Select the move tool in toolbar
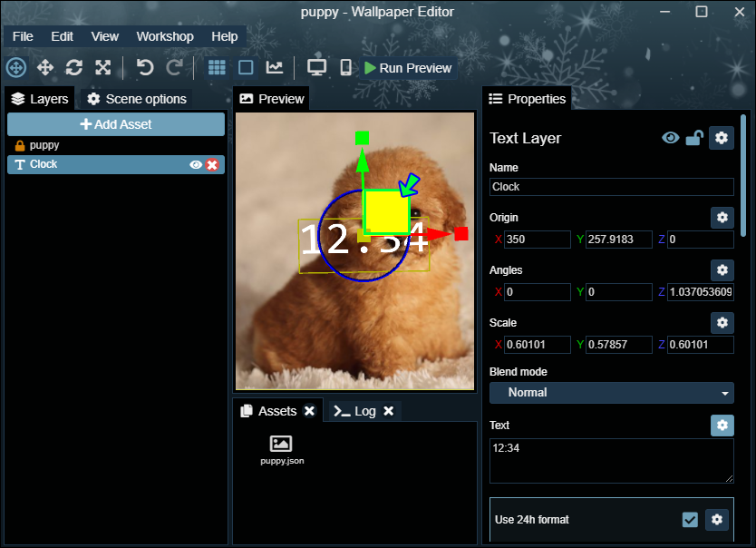The image size is (756, 548). coord(45,67)
